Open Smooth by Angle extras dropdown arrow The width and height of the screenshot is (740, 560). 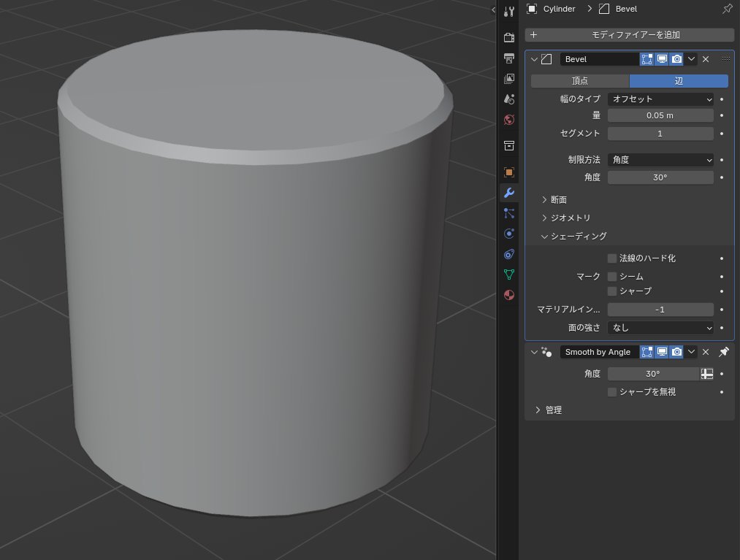tap(691, 352)
